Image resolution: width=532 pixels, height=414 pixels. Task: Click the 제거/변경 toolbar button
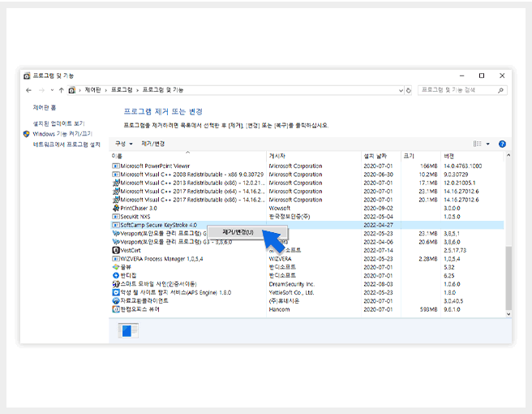[152, 144]
